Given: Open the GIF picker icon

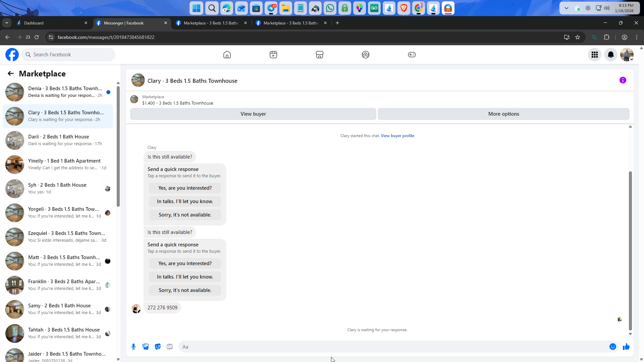Looking at the screenshot, I should (170, 347).
